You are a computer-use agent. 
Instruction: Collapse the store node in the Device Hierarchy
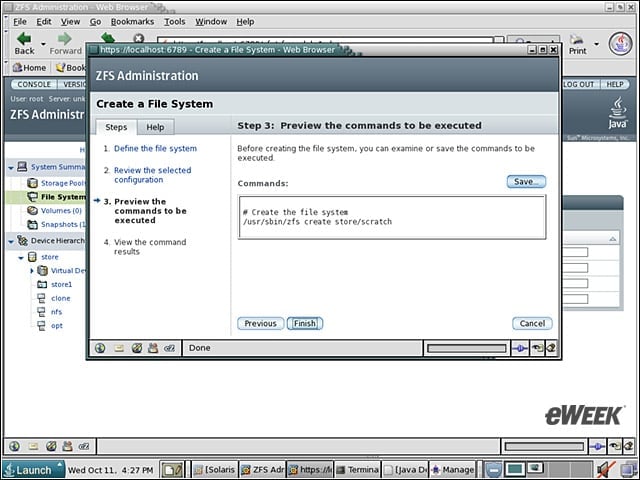tap(21, 258)
